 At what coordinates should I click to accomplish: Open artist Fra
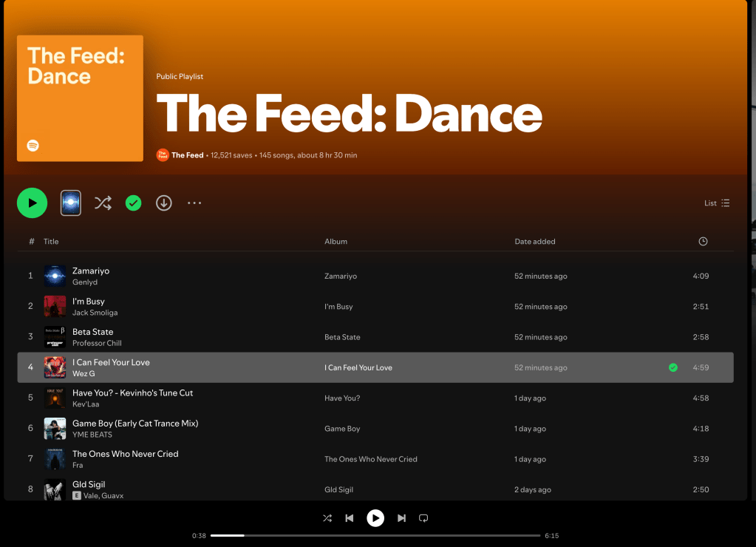click(78, 465)
